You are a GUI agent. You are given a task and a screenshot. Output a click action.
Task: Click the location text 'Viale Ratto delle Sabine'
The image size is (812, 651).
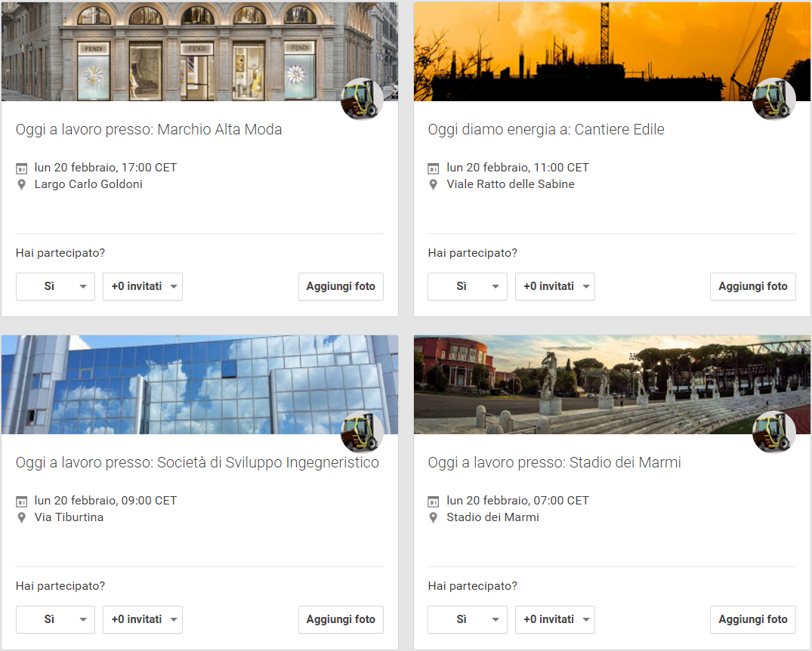tap(511, 184)
